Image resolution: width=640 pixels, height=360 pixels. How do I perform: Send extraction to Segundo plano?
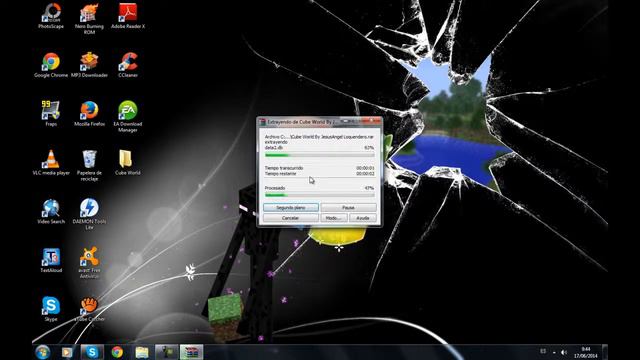291,207
